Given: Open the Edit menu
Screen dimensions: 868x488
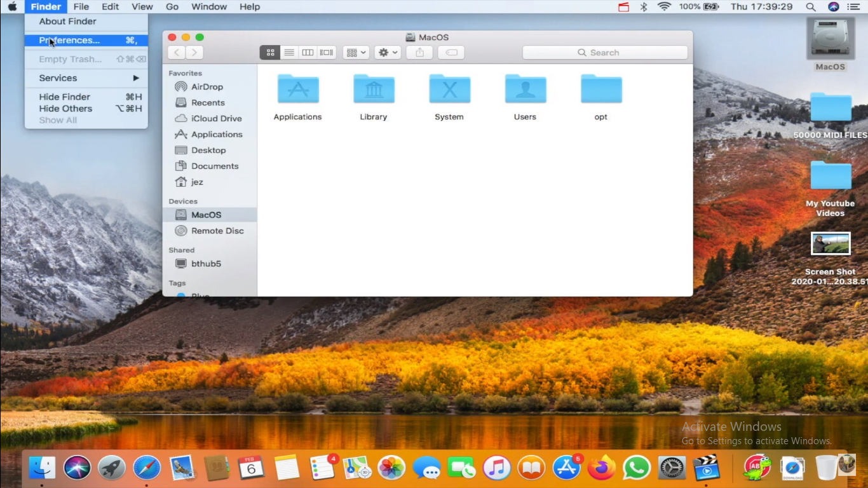Looking at the screenshot, I should point(111,6).
